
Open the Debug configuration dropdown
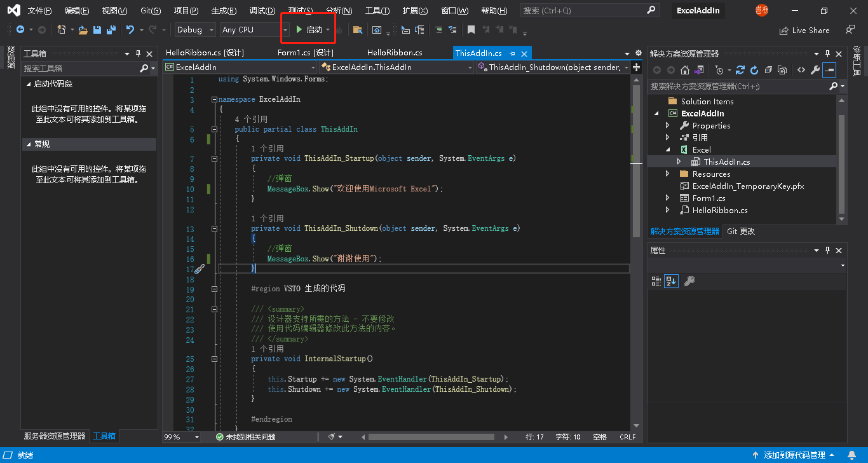(x=195, y=30)
